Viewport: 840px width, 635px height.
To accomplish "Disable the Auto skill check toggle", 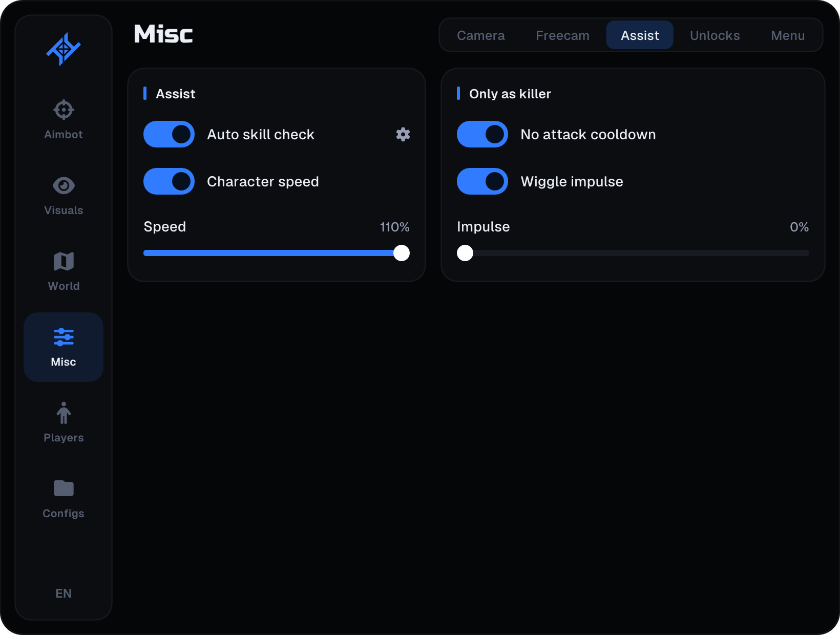I will [169, 134].
